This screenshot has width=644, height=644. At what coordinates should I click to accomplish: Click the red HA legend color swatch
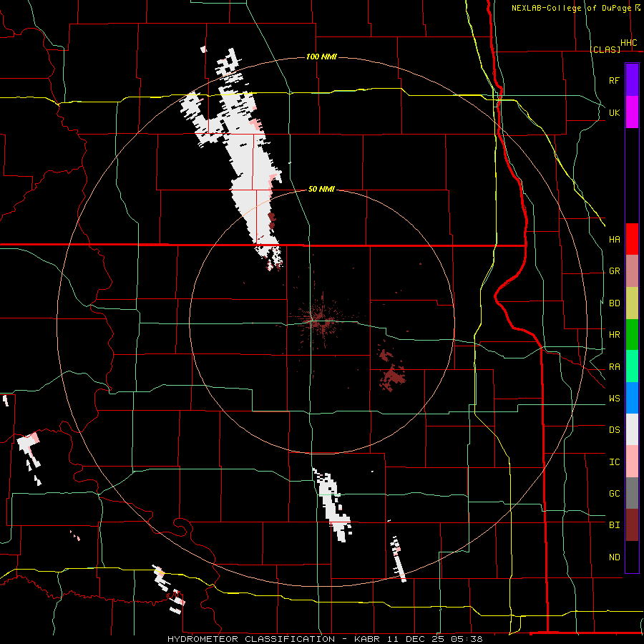632,239
